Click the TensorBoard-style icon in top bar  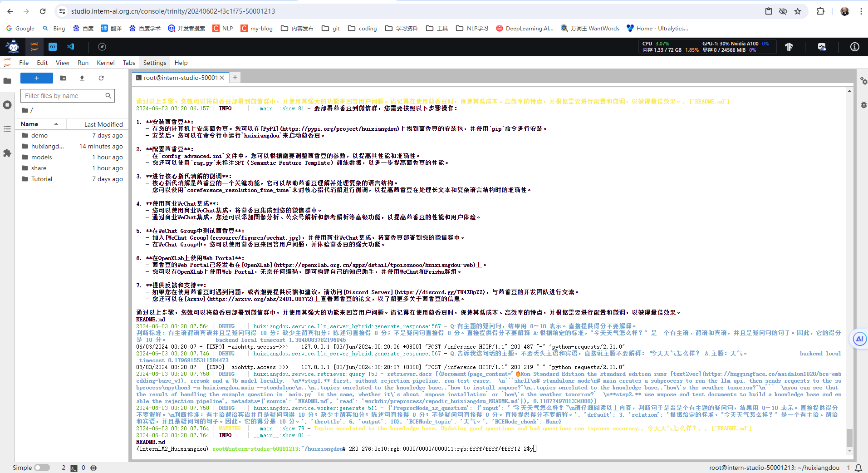point(789,47)
